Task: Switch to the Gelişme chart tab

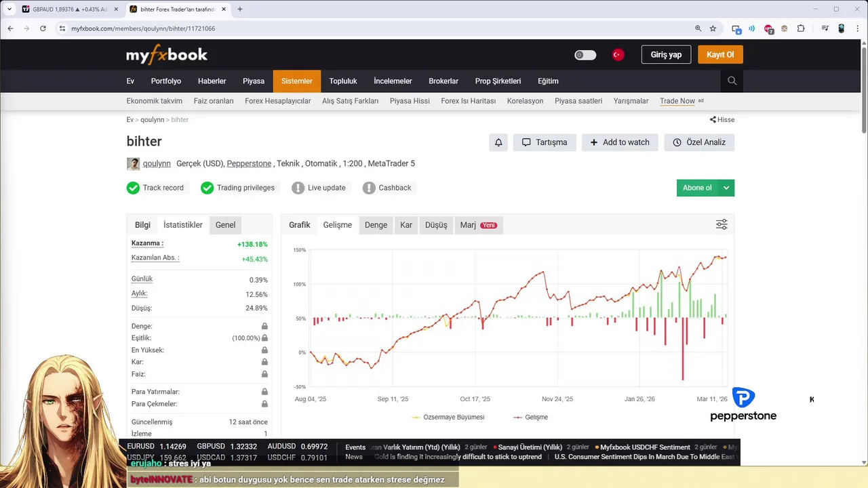Action: pyautogui.click(x=338, y=225)
